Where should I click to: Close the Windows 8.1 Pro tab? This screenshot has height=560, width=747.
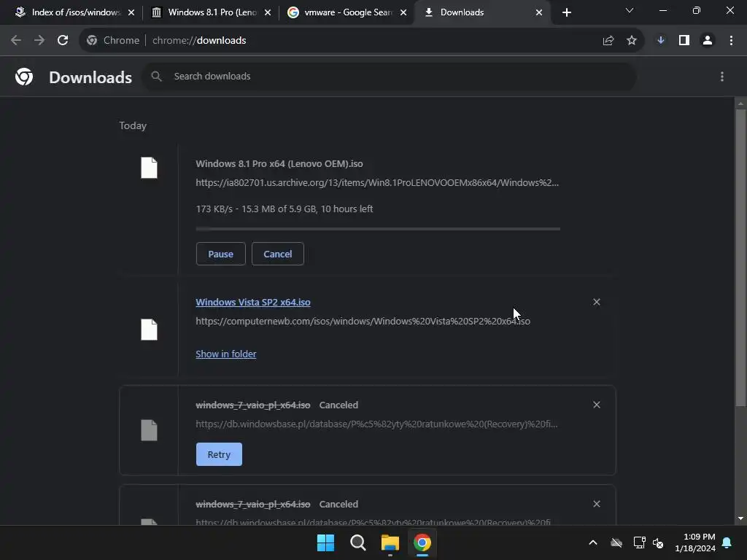(268, 12)
